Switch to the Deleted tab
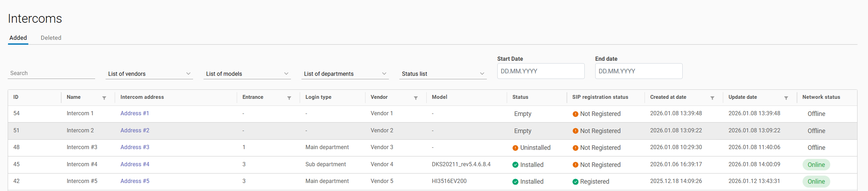 pyautogui.click(x=51, y=38)
